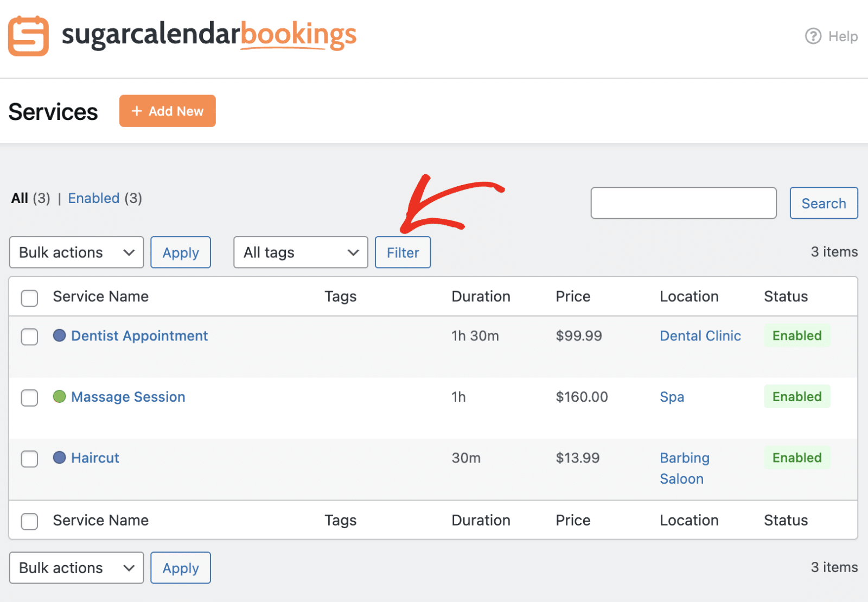This screenshot has width=868, height=602.
Task: Click the green dot beside Massage Session
Action: click(59, 397)
